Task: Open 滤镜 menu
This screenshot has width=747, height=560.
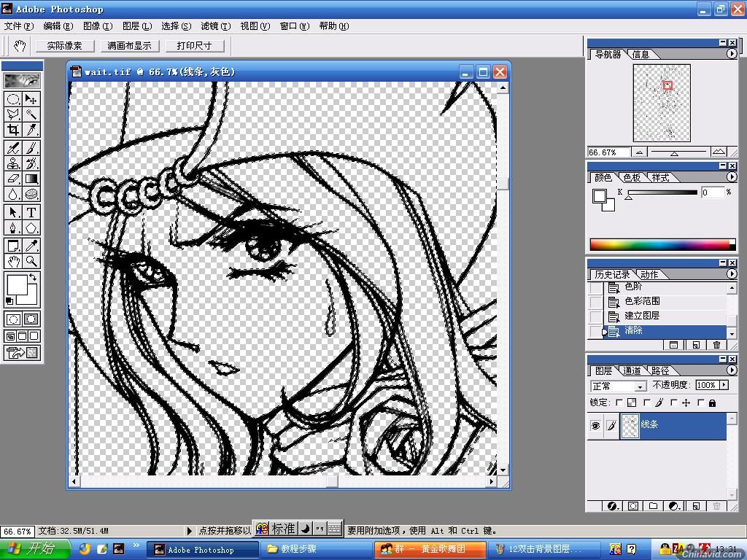Action: [215, 26]
